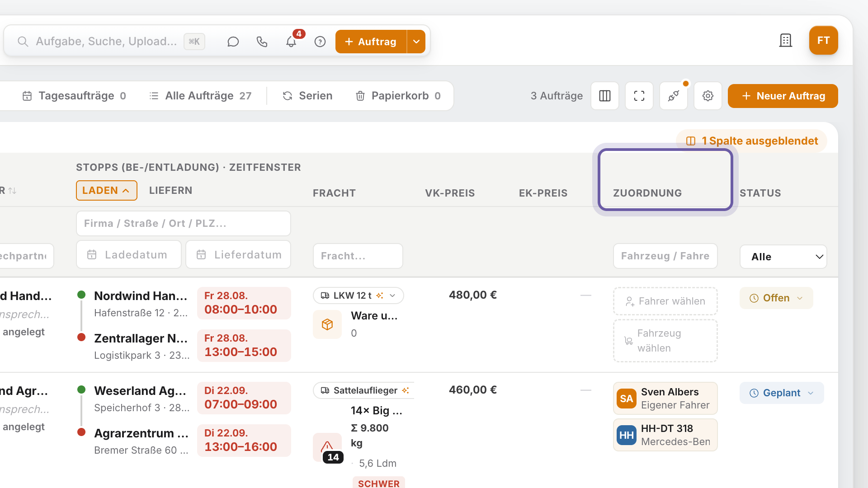Screen dimensions: 868x488
Task: Click the Neuer Auftrag button
Action: [783, 96]
